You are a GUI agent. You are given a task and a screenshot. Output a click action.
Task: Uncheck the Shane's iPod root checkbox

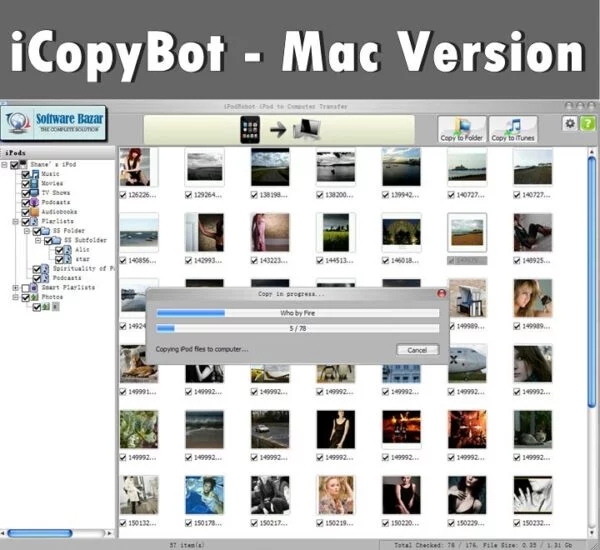[15, 165]
